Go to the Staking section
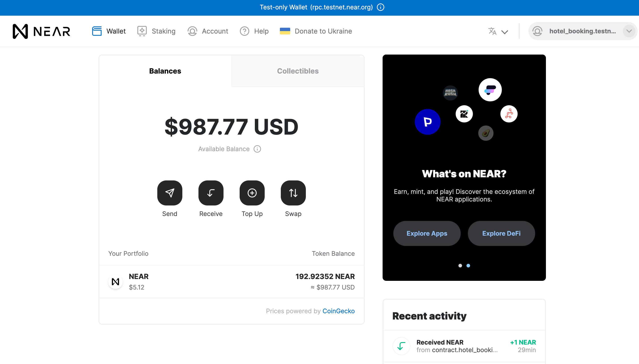This screenshot has width=639, height=364. point(156,31)
